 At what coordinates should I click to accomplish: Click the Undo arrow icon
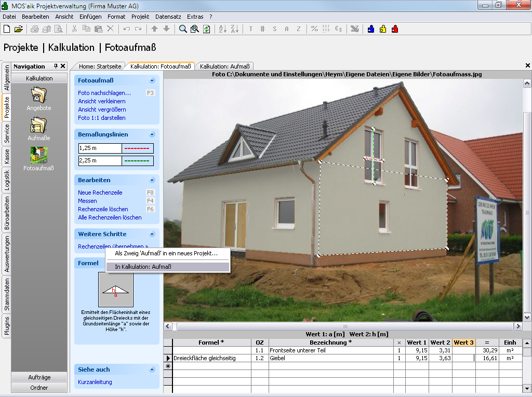[127, 29]
